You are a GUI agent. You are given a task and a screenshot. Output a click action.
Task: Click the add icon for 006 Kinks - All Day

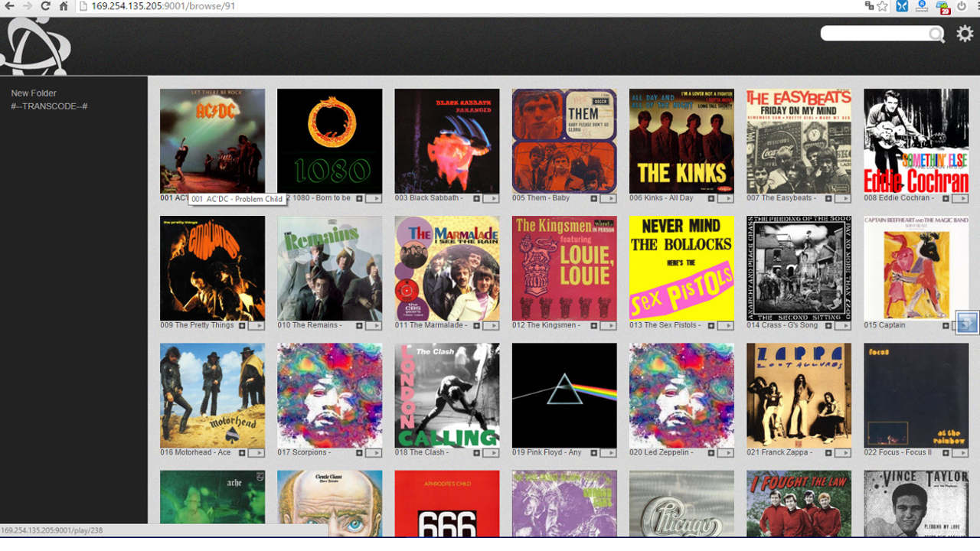click(x=711, y=198)
